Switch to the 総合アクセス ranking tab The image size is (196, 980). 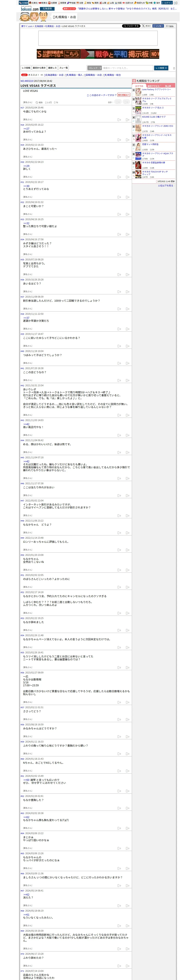[153, 86]
